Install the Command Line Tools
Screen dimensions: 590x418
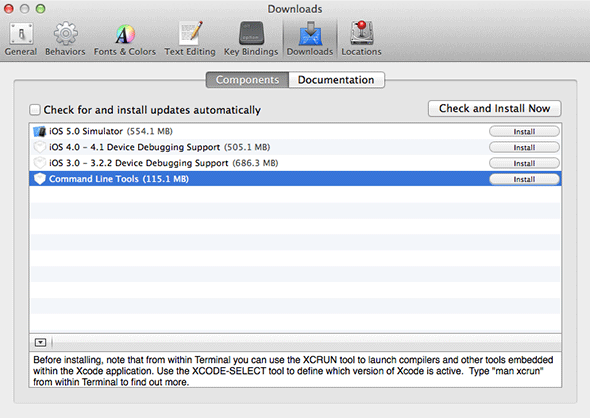click(x=524, y=179)
